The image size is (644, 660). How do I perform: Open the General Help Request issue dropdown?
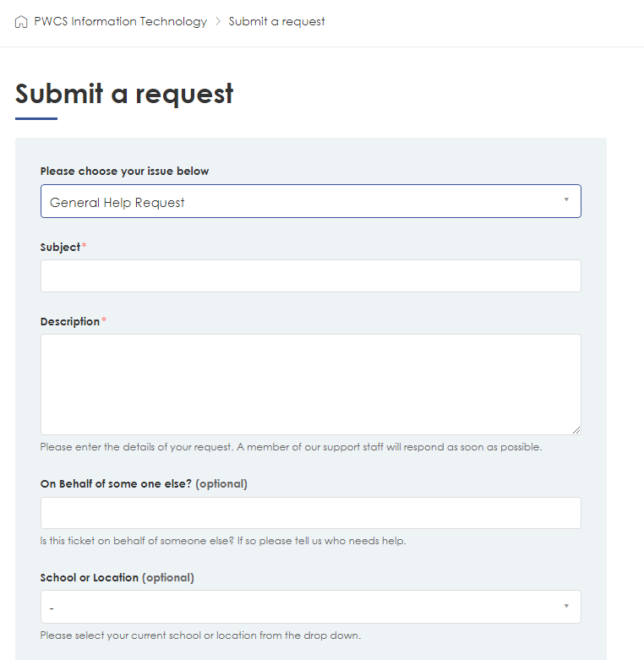(311, 201)
